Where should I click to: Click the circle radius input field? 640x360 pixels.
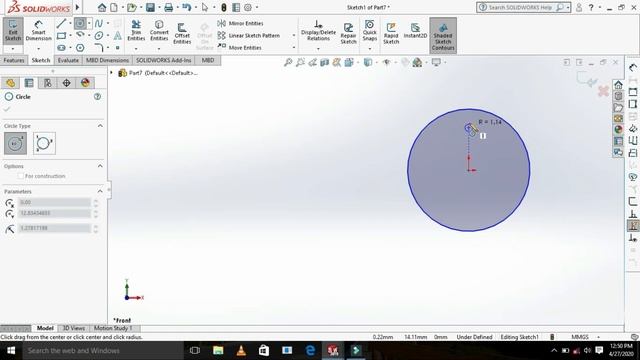click(55, 228)
